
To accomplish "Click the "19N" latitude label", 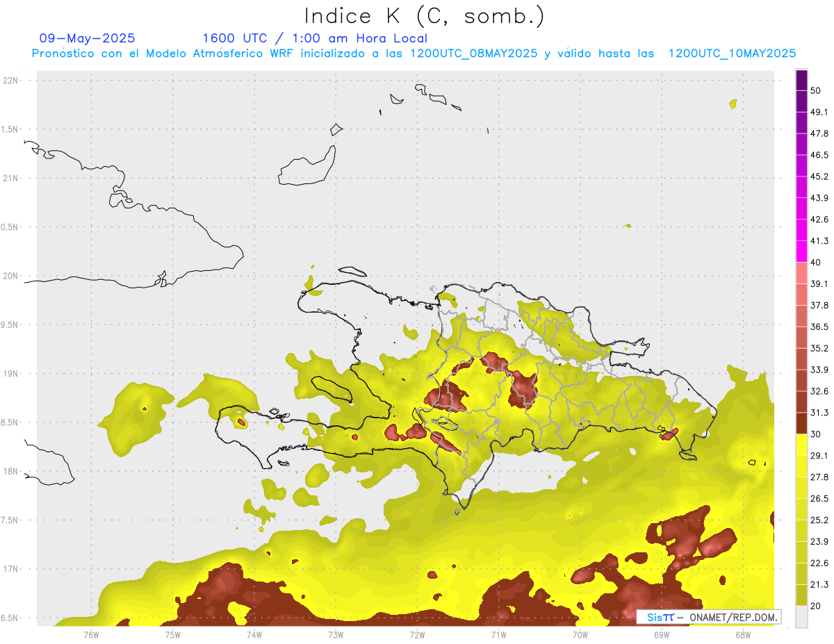I will (10, 373).
